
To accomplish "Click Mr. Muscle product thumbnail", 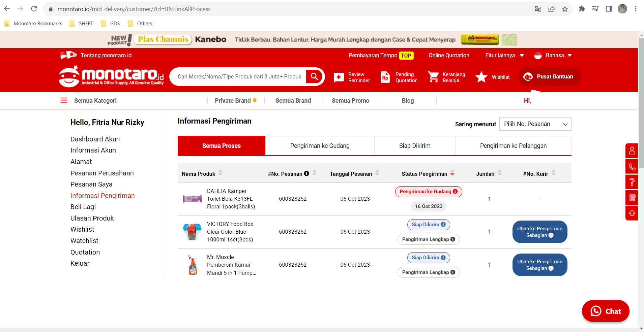I will coord(193,265).
